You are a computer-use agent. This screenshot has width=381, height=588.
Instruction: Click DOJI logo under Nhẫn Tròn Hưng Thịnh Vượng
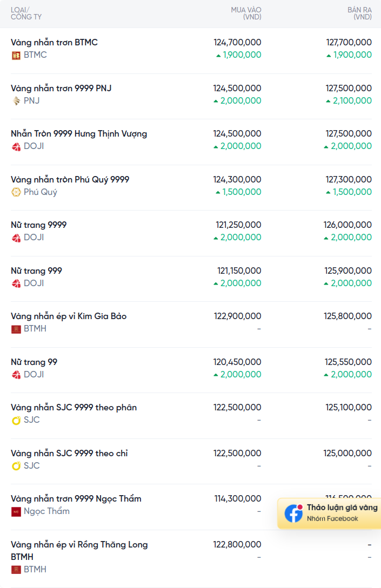click(x=16, y=146)
